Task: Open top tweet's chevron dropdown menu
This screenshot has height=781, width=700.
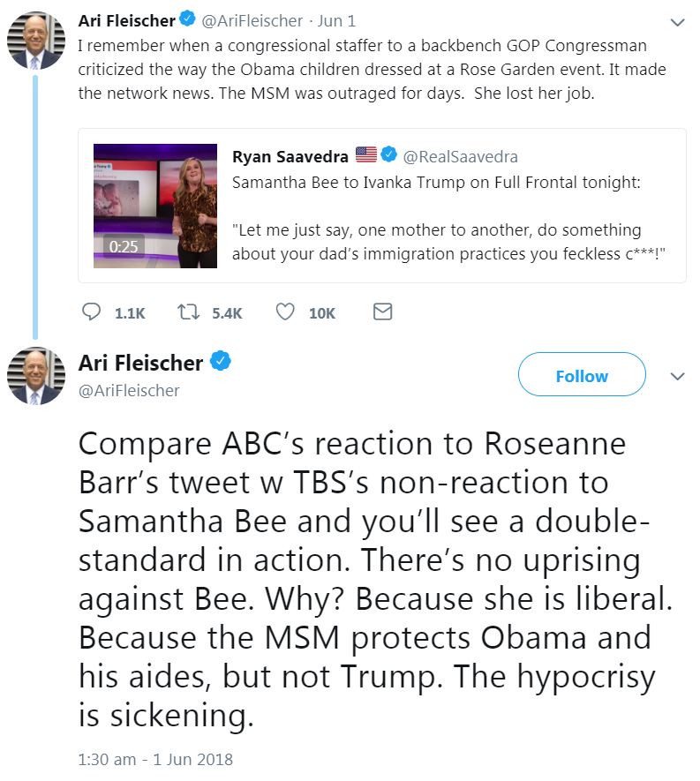Action: tap(677, 22)
